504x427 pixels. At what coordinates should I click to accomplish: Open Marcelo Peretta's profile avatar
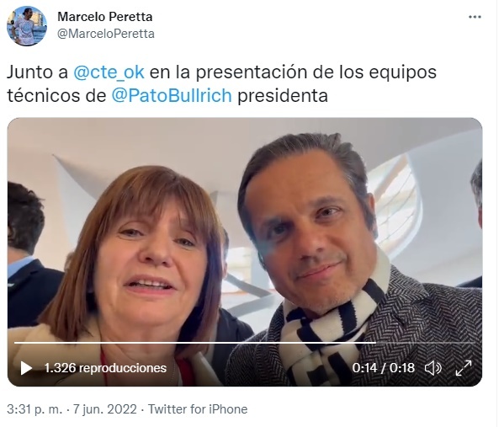coord(27,26)
